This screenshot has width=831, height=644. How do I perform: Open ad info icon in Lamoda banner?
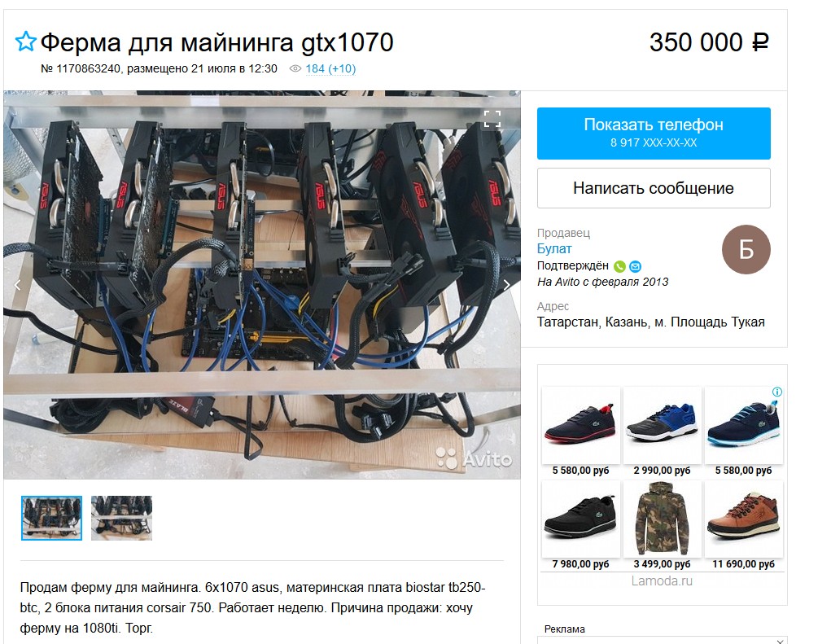[x=777, y=392]
